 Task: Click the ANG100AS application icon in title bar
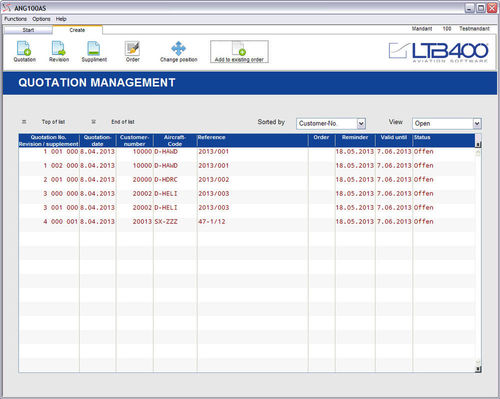tap(7, 8)
